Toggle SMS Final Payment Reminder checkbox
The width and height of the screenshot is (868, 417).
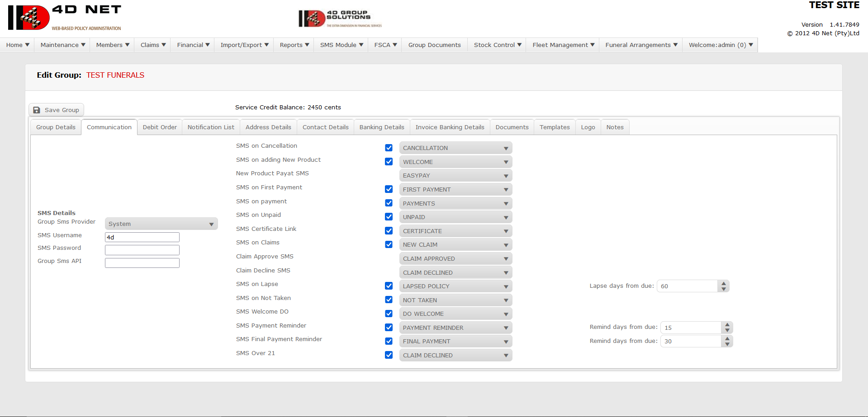(x=389, y=341)
